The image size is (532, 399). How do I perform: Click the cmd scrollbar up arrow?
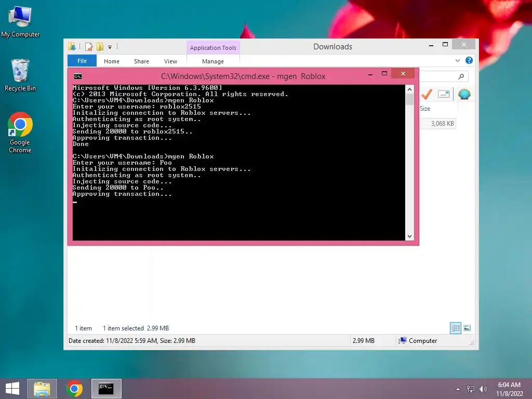409,89
